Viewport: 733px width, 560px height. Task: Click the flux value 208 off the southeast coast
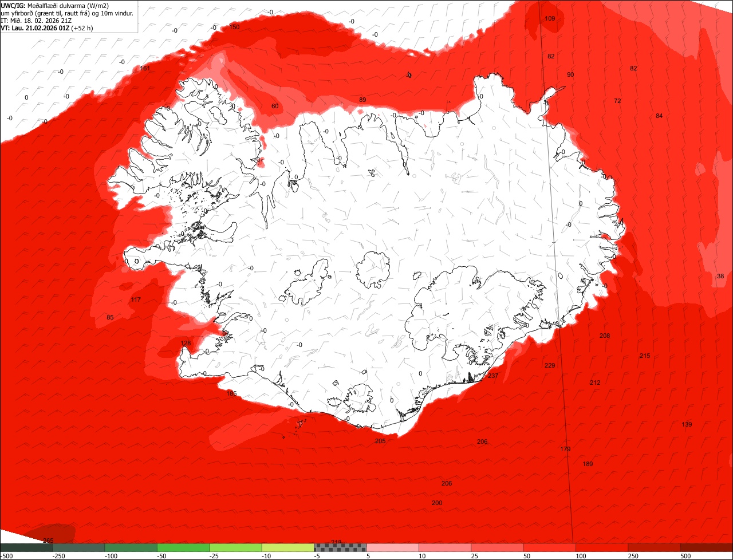[x=605, y=336]
